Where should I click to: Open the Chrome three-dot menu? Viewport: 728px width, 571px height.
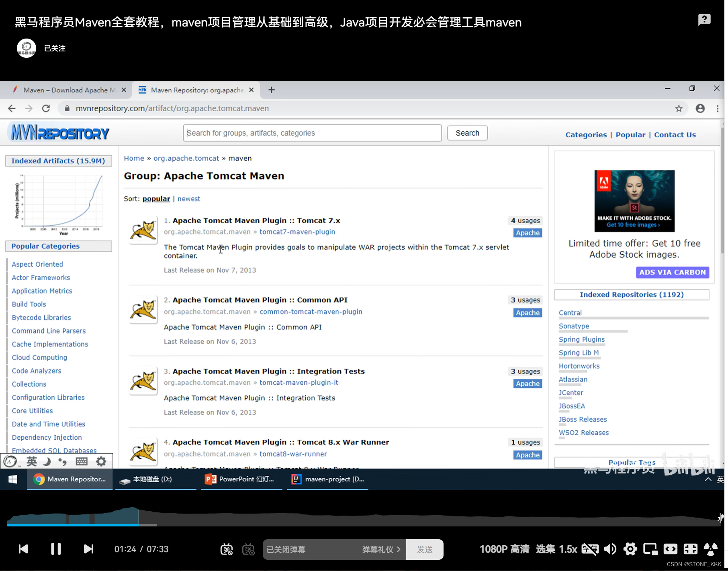click(x=718, y=108)
